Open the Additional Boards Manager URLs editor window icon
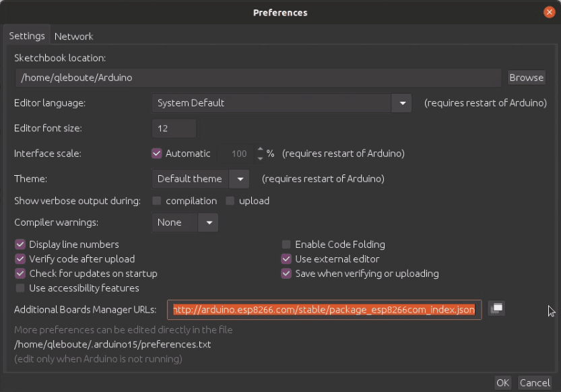Image resolution: width=561 pixels, height=392 pixels. tap(496, 308)
